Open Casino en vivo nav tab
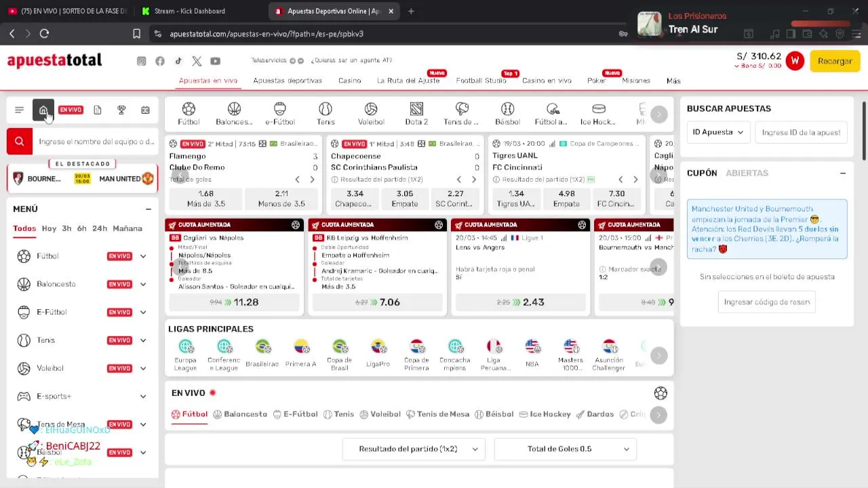Viewport: 868px width, 488px height. [547, 81]
